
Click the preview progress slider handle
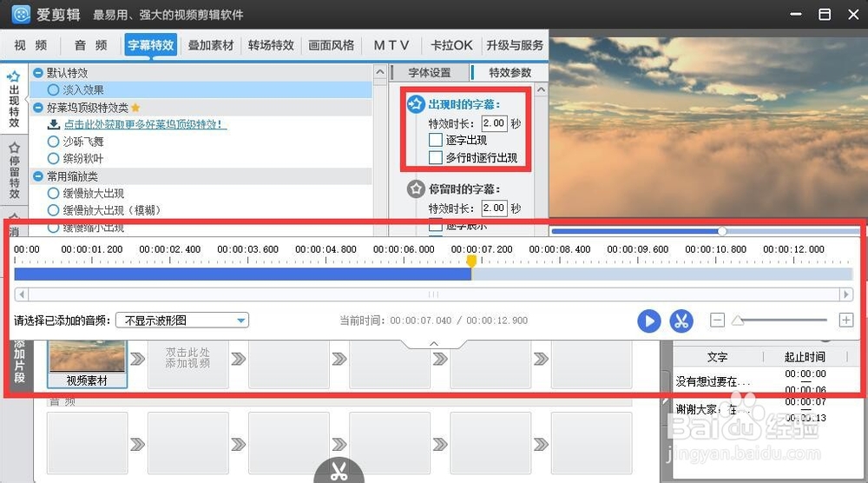722,231
